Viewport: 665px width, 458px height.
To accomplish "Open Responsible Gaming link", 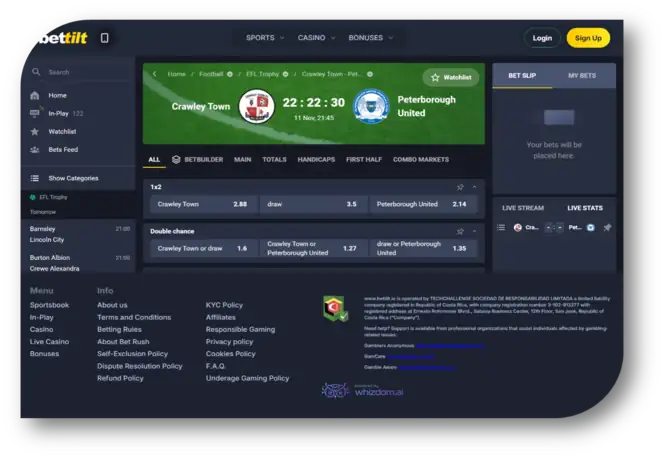I will click(240, 330).
